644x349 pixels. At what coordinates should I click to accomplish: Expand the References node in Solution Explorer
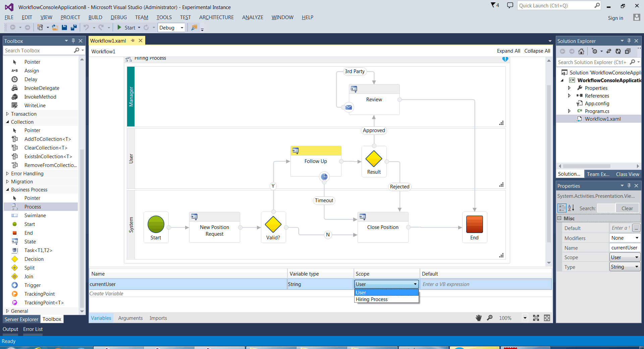(569, 96)
